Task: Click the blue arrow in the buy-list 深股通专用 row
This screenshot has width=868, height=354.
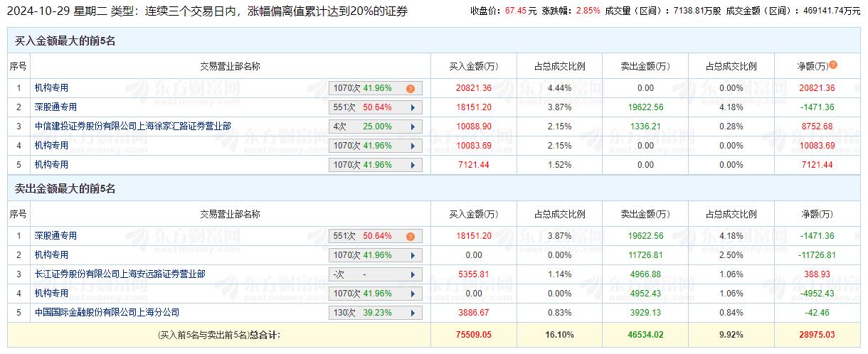Action: [413, 108]
